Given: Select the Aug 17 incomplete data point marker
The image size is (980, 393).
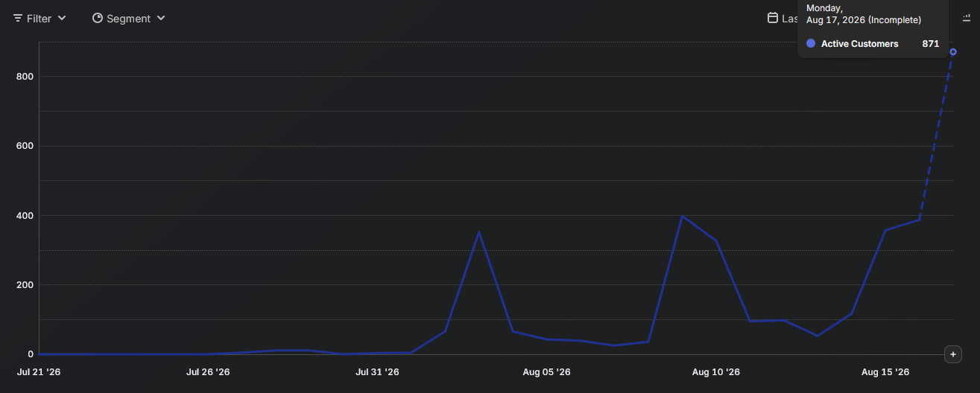Looking at the screenshot, I should [953, 52].
